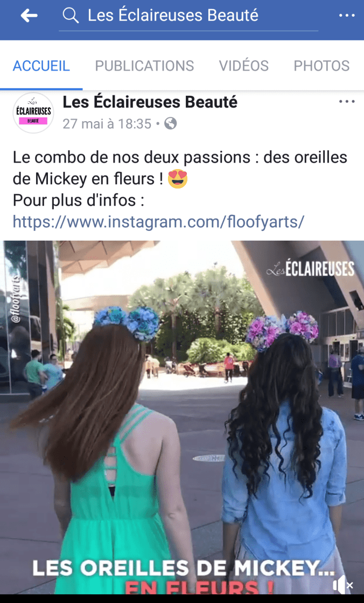Tap the back arrow in header
This screenshot has width=364, height=603.
[x=29, y=16]
